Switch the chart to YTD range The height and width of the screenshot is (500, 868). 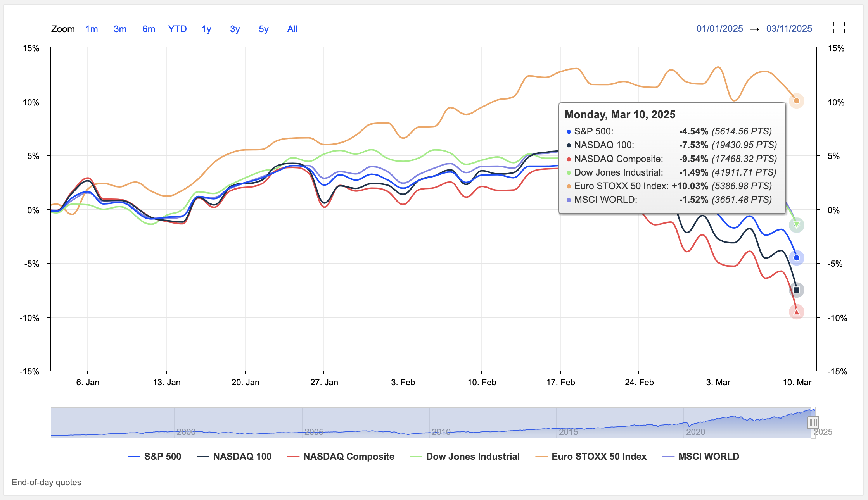click(178, 29)
